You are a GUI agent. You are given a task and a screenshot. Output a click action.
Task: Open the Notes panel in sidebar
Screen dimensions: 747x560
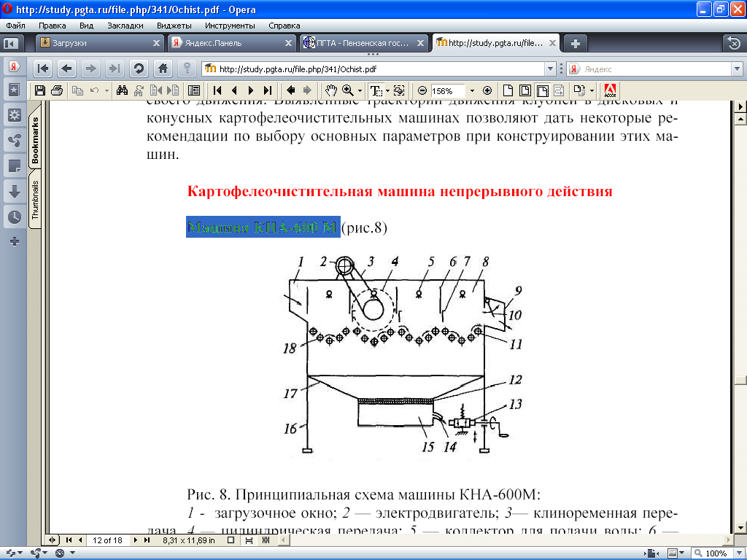click(15, 166)
